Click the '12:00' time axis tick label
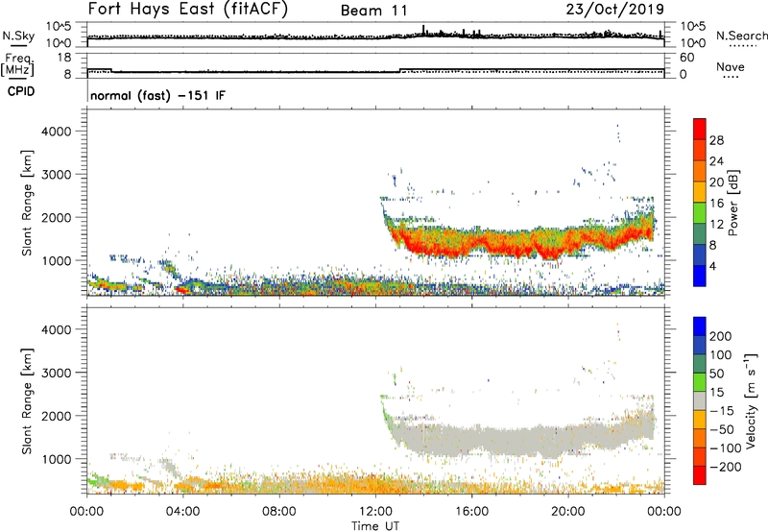This screenshot has height=532, width=768. click(x=375, y=512)
